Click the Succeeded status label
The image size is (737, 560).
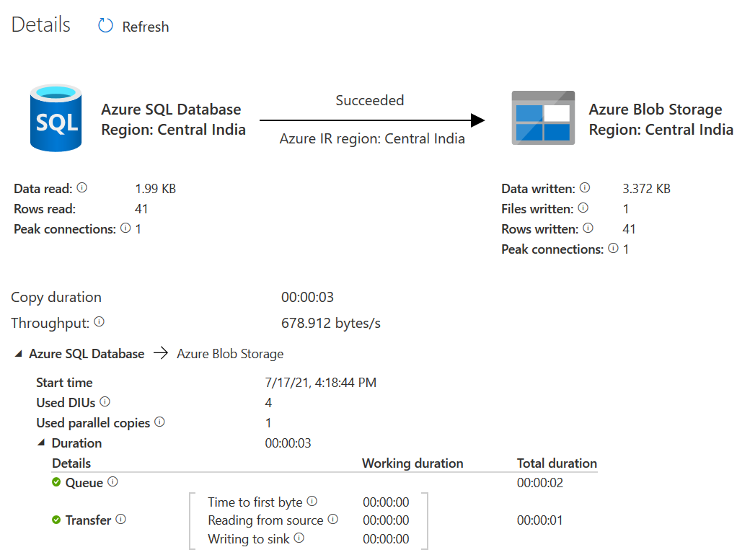369,100
